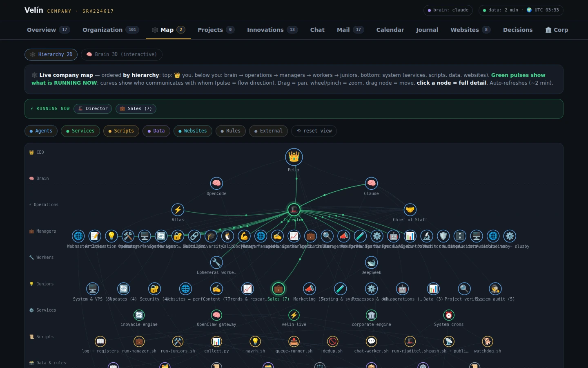Select the lightbulb Innovation manager node
This screenshot has height=368, width=588.
pos(111,236)
